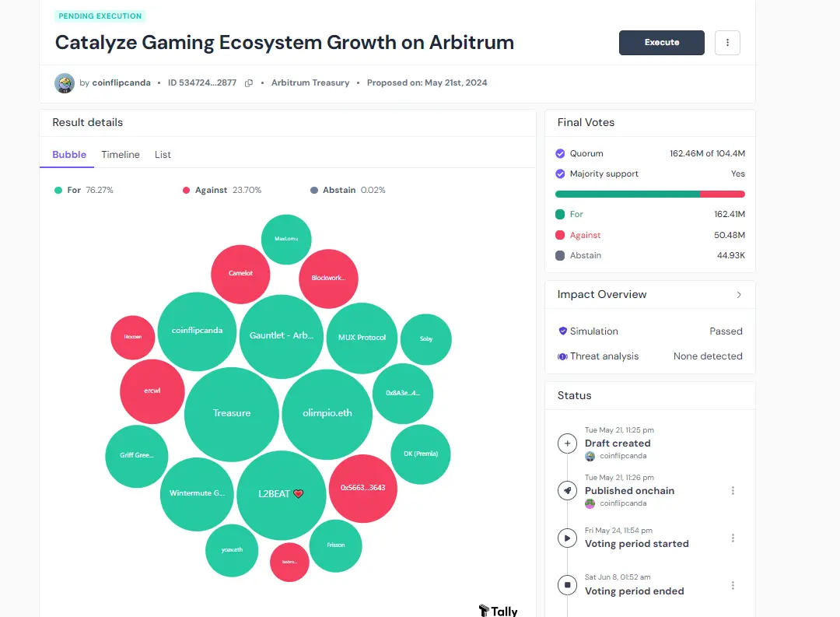
Task: Click the play icon for Voting period started
Action: pos(567,537)
